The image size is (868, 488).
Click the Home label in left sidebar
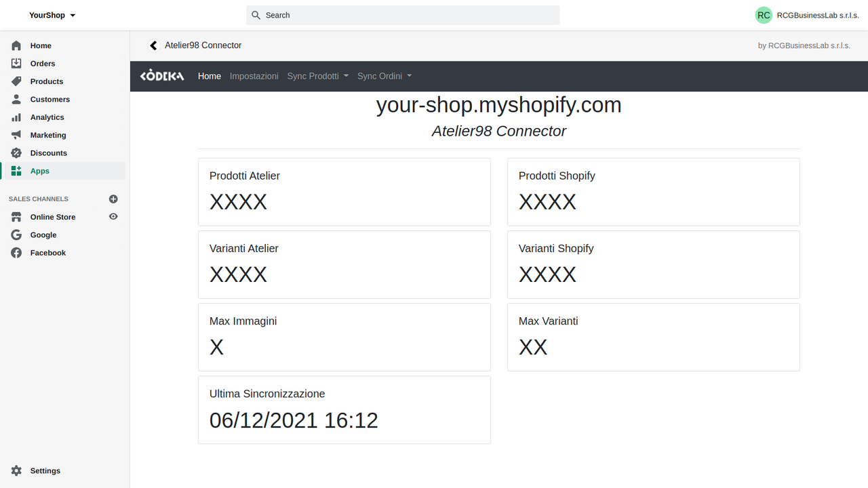tap(41, 45)
